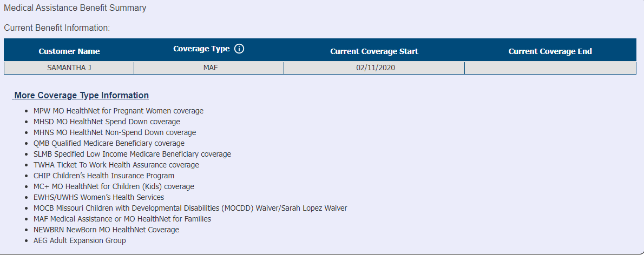The width and height of the screenshot is (644, 255).
Task: Click the MAF HealthNet for Families item
Action: click(x=122, y=219)
